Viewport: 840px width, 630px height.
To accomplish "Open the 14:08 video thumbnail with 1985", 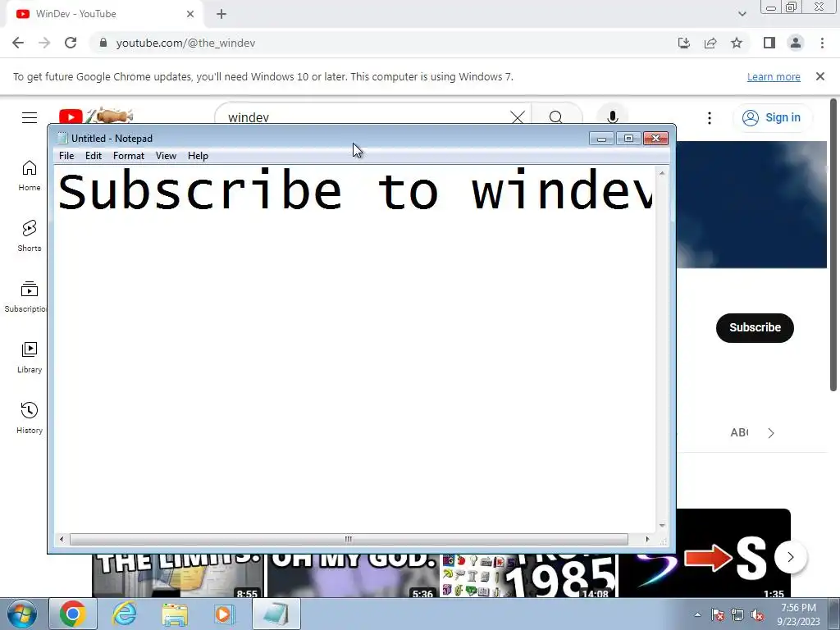I will tap(529, 576).
